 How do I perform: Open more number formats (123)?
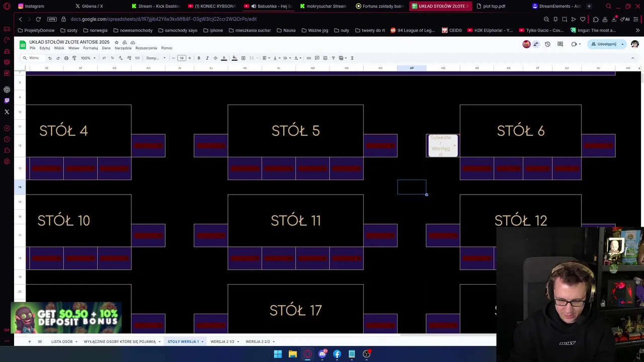click(137, 58)
